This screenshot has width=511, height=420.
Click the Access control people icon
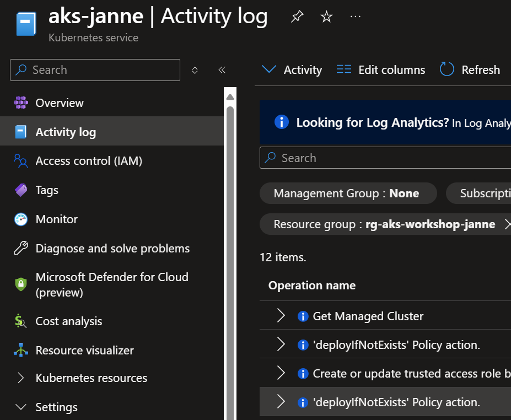click(x=21, y=161)
